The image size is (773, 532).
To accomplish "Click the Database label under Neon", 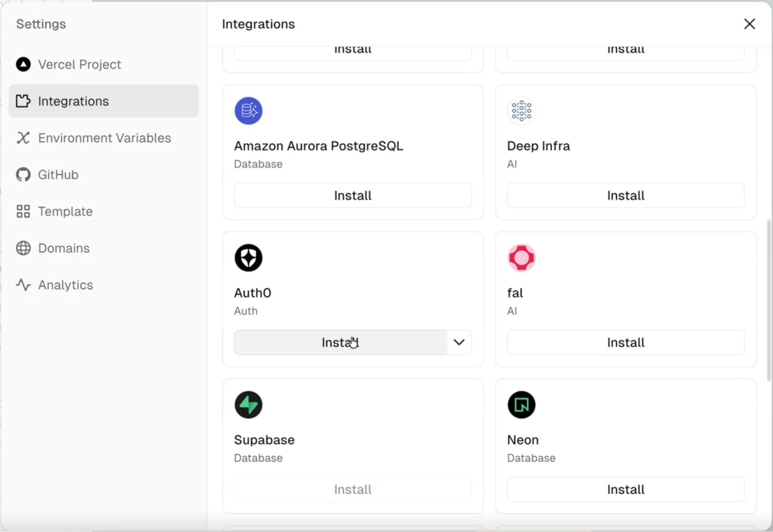I will tap(531, 458).
